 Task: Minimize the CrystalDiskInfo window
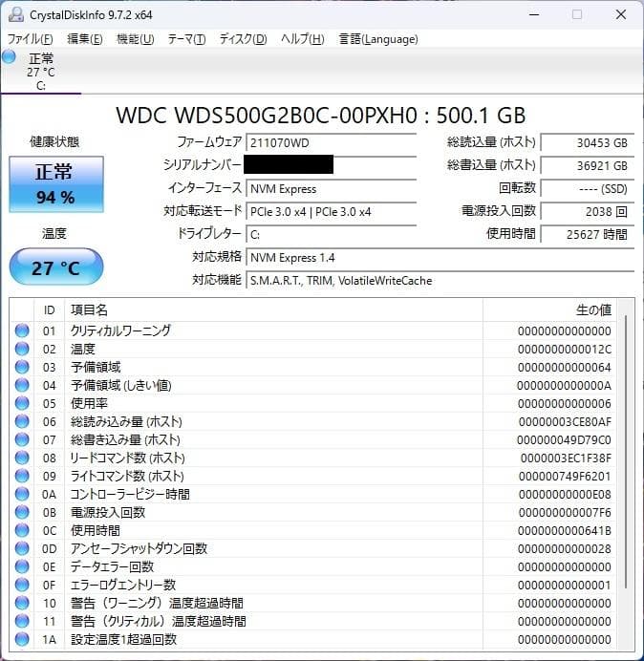pyautogui.click(x=534, y=14)
